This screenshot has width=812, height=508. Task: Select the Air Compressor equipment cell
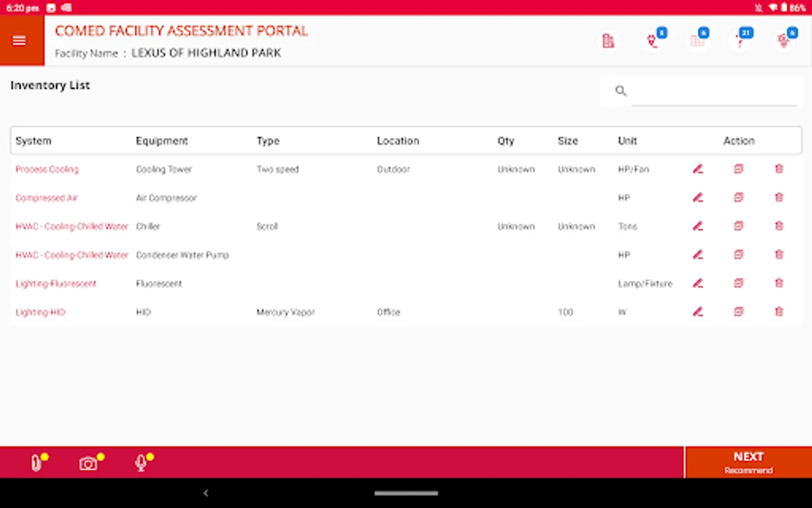pos(166,198)
